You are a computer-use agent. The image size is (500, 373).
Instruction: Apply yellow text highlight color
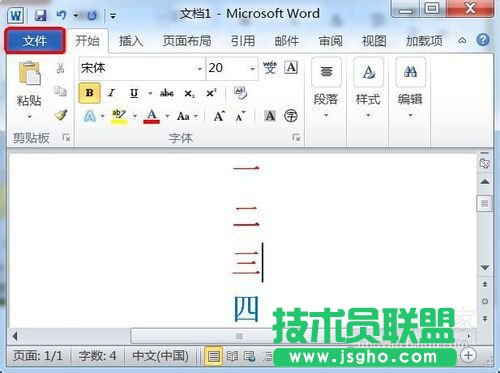click(x=119, y=116)
